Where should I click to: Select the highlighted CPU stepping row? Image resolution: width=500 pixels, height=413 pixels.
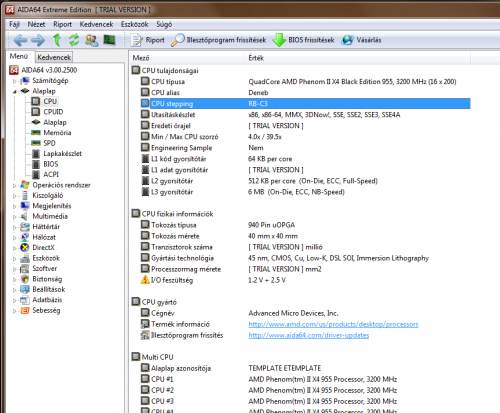(305, 104)
